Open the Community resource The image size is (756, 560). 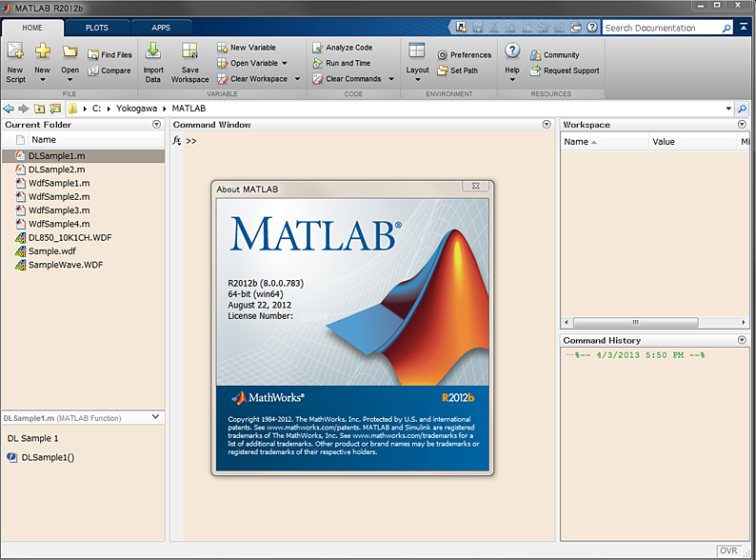click(554, 55)
